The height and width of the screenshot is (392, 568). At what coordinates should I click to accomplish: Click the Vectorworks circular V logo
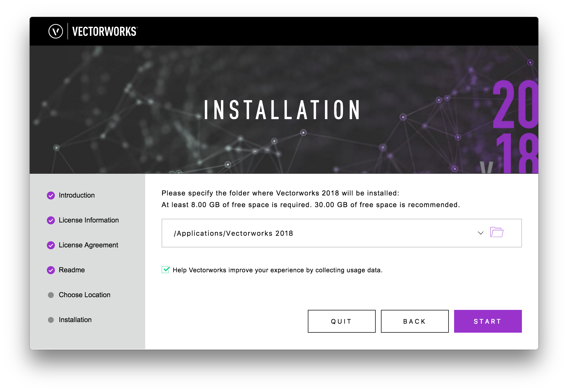56,31
